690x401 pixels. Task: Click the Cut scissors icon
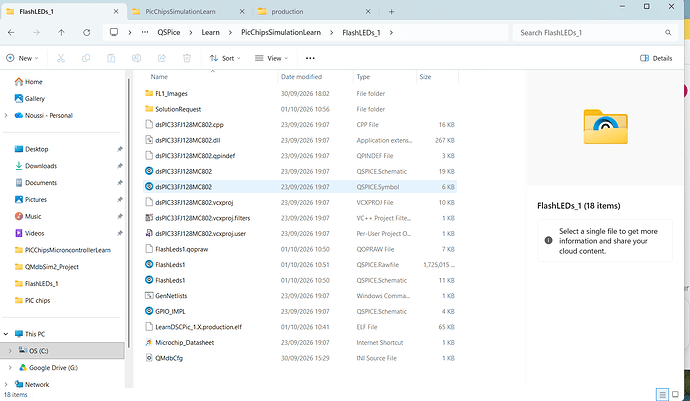click(61, 58)
